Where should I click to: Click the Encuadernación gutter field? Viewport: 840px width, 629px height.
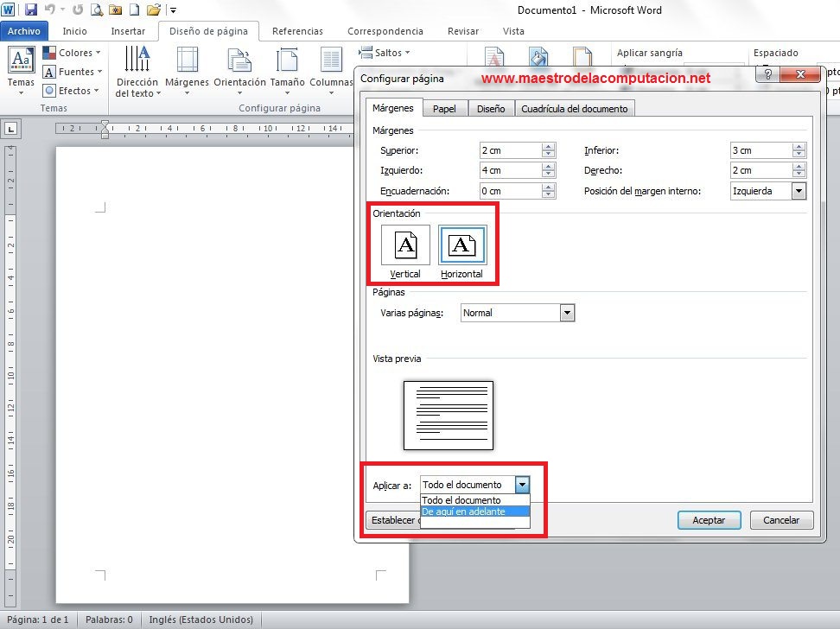(511, 191)
